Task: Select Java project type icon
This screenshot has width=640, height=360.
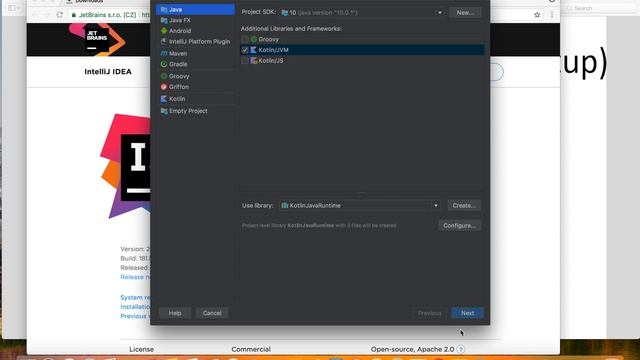Action: 164,9
